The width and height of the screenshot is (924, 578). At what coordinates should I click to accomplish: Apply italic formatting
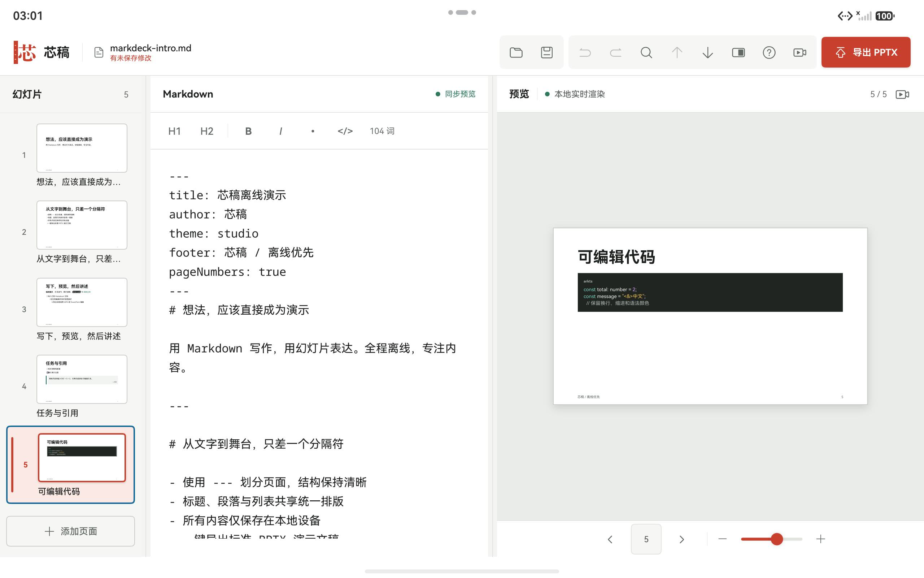(x=281, y=131)
